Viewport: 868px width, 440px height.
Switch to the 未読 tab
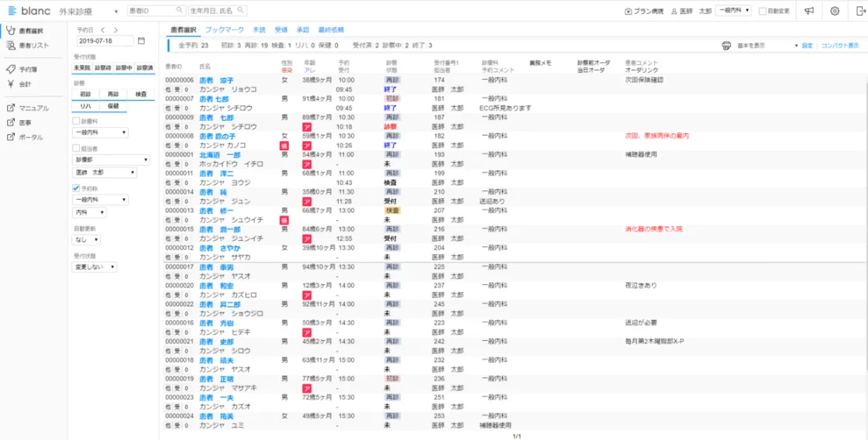(259, 29)
